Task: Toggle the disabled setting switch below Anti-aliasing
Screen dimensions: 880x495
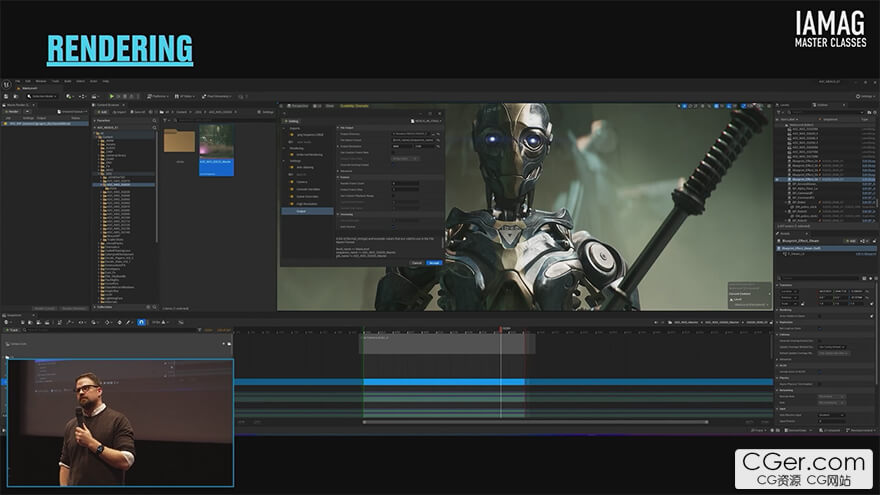Action: (291, 175)
